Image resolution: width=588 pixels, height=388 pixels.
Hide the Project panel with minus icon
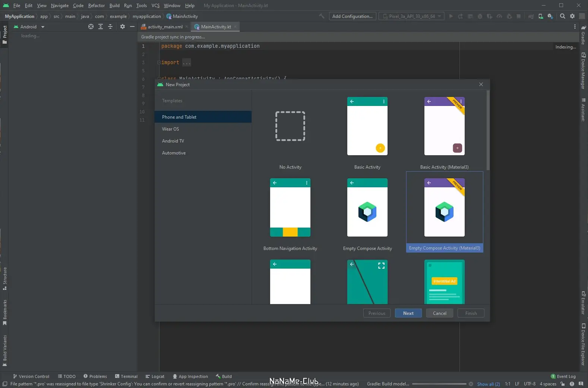tap(132, 26)
